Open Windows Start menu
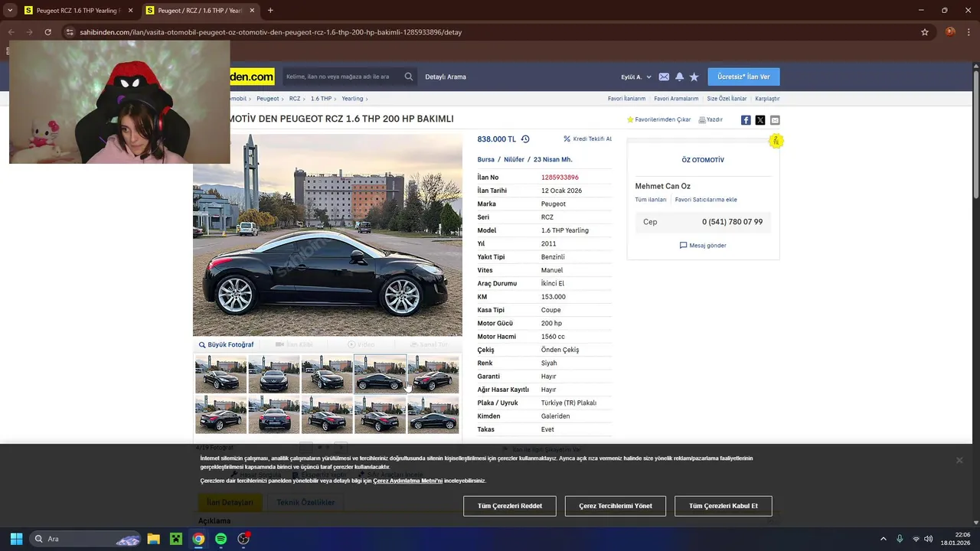The image size is (980, 551). (16, 539)
